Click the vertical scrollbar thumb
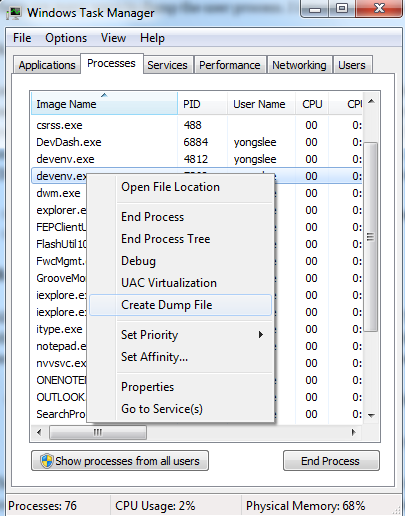 [x=371, y=237]
